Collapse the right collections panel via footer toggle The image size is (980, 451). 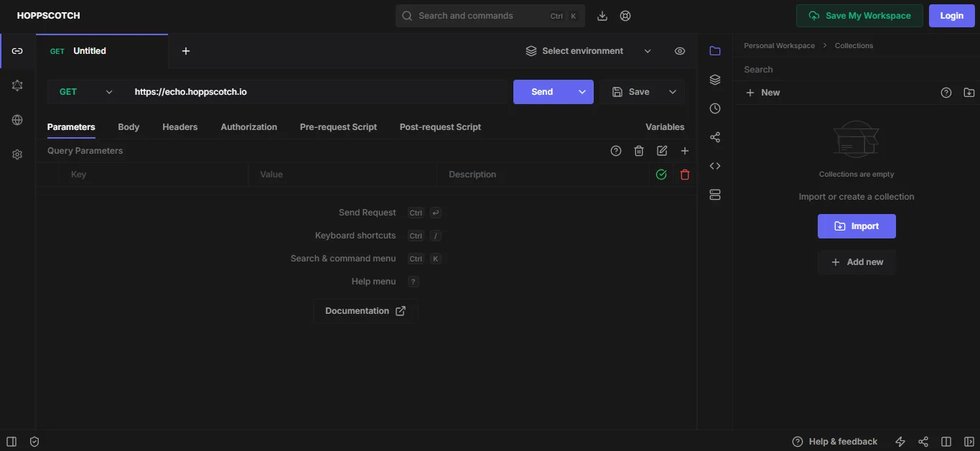(969, 442)
